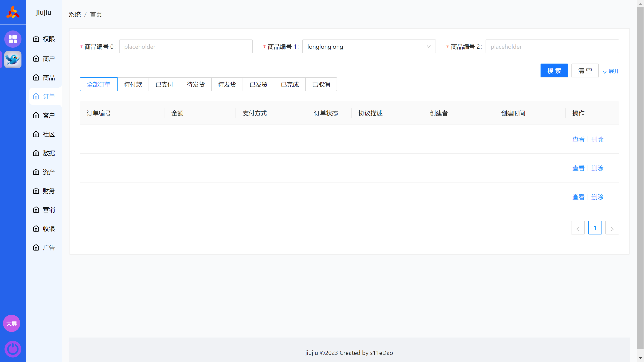Image resolution: width=644 pixels, height=362 pixels.
Task: Click the home icon beside 广告
Action: click(36, 248)
